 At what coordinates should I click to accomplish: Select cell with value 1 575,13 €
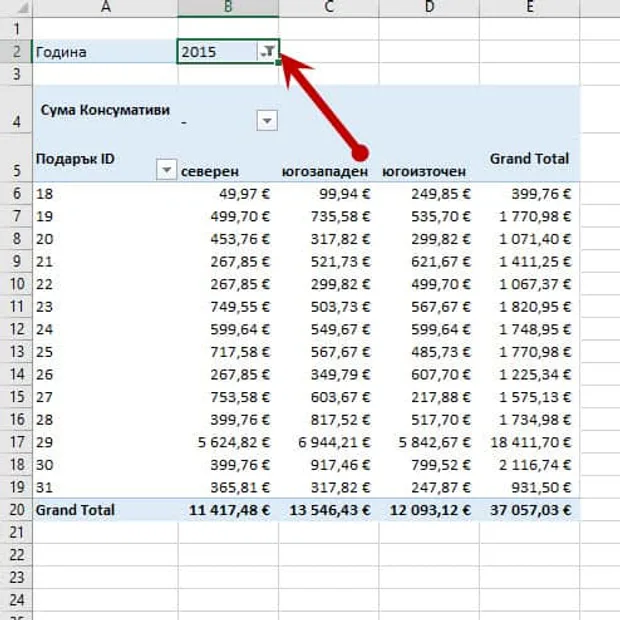529,397
